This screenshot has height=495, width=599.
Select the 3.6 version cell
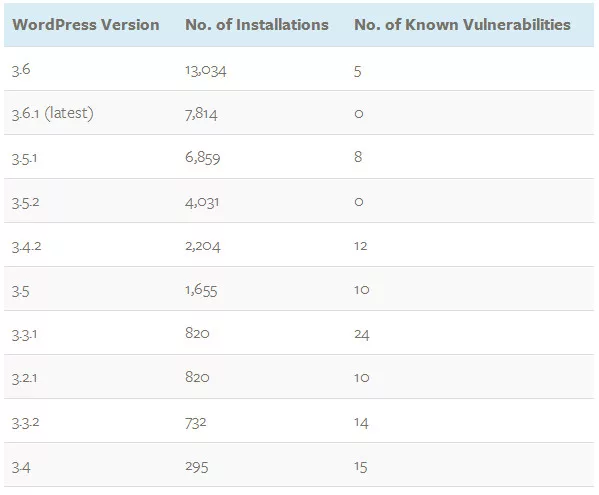[x=21, y=70]
